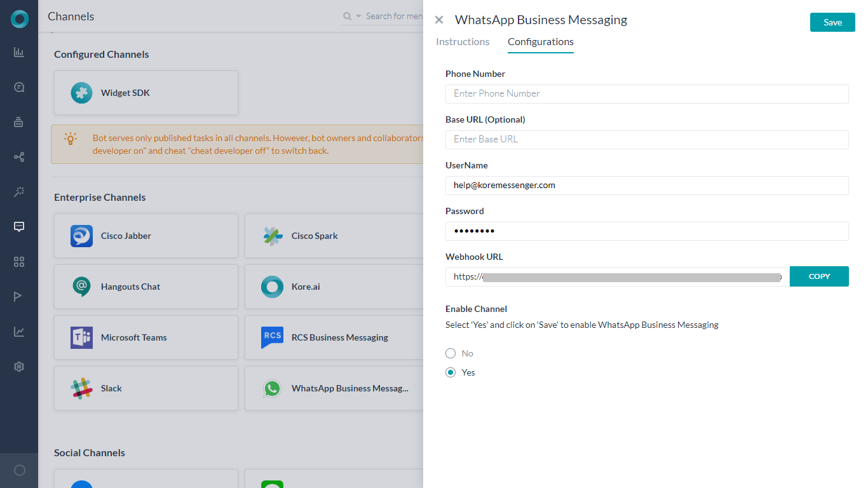
Task: Switch to the Configurations tab
Action: 541,42
